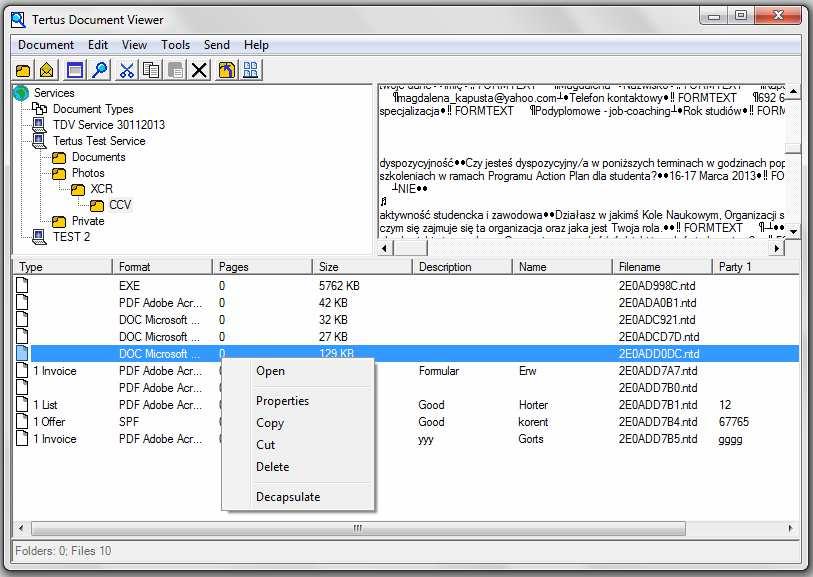
Task: Open the Send menu
Action: pyautogui.click(x=217, y=45)
